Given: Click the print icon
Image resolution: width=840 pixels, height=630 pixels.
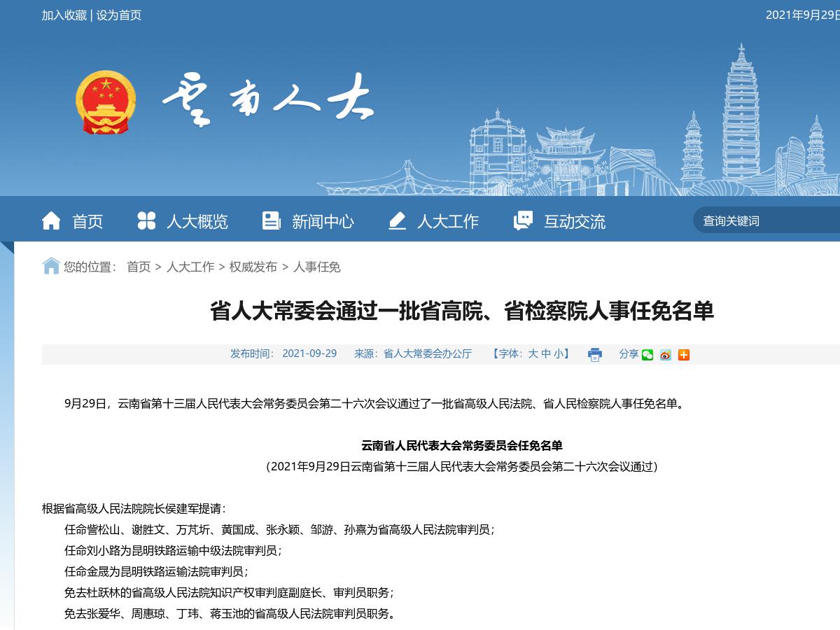Looking at the screenshot, I should tap(594, 356).
